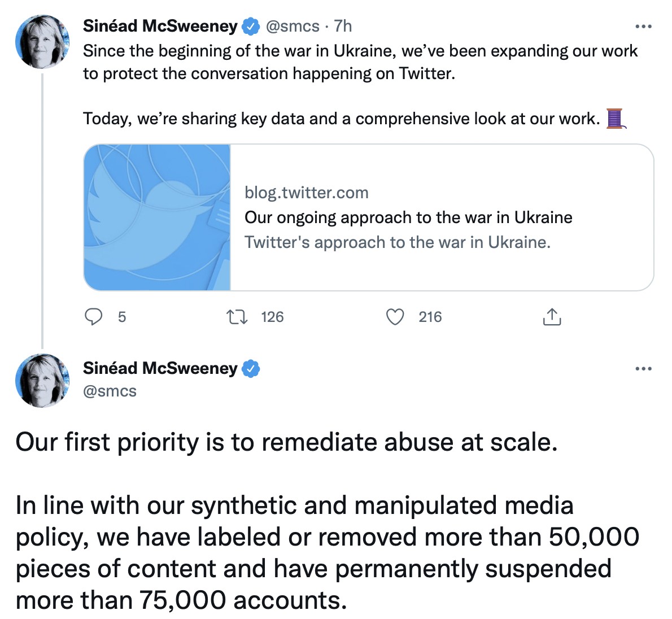672x619 pixels.
Task: Open the blue Twitter bird card thumbnail
Action: pos(158,217)
